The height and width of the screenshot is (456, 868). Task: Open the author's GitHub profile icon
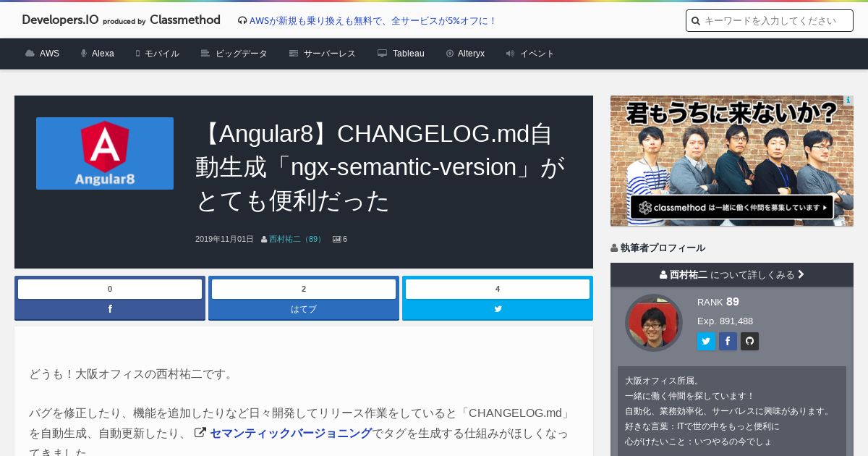click(749, 342)
